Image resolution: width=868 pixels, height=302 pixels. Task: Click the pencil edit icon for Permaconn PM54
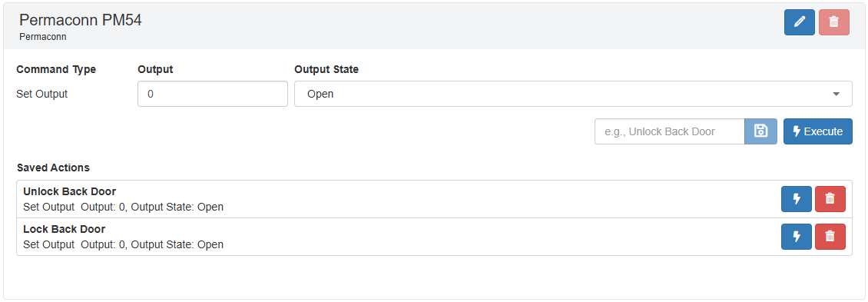click(800, 22)
